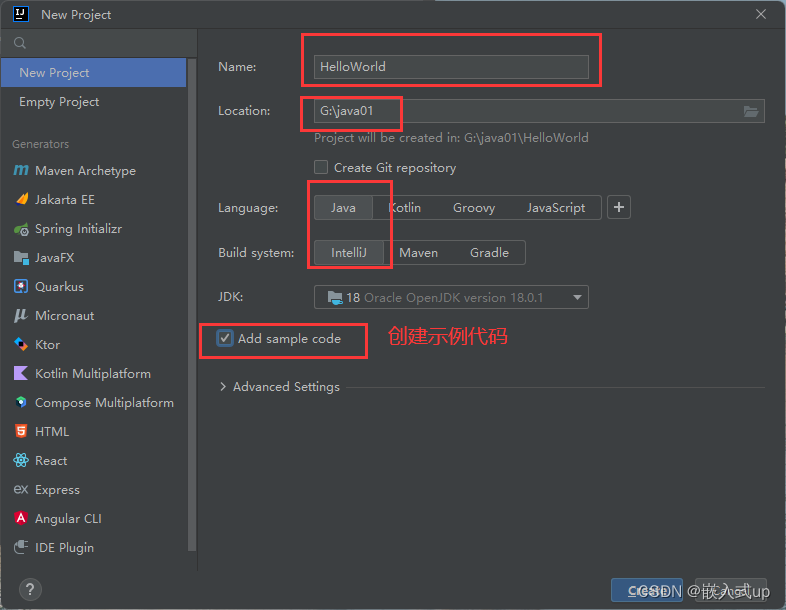Image resolution: width=786 pixels, height=610 pixels.
Task: Select Ktor label
Action: pyautogui.click(x=47, y=345)
